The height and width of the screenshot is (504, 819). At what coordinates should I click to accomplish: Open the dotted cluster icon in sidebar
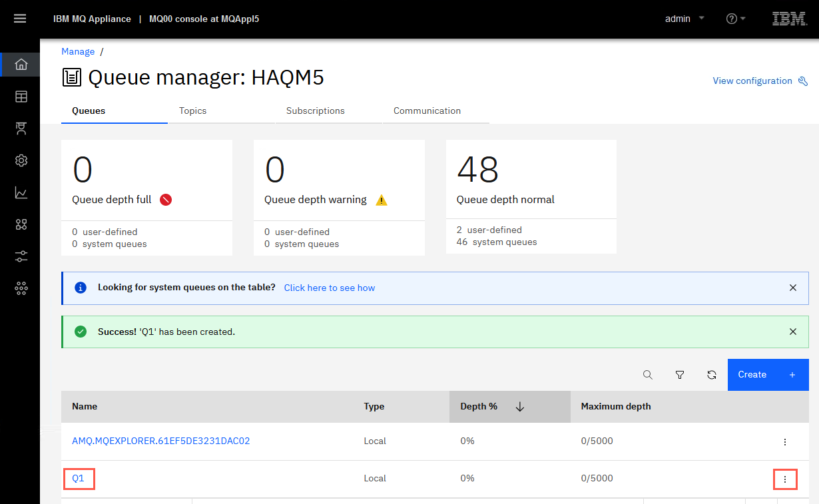pos(21,288)
